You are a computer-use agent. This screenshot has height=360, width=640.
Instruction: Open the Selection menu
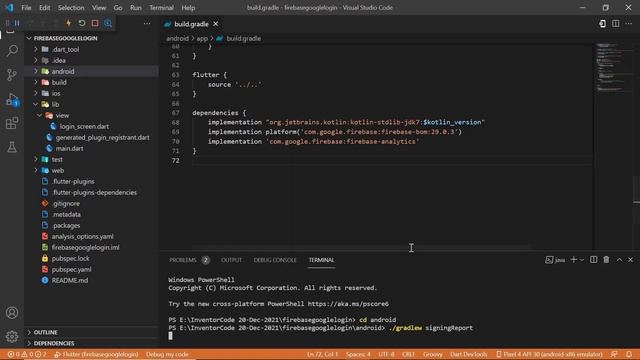point(71,8)
